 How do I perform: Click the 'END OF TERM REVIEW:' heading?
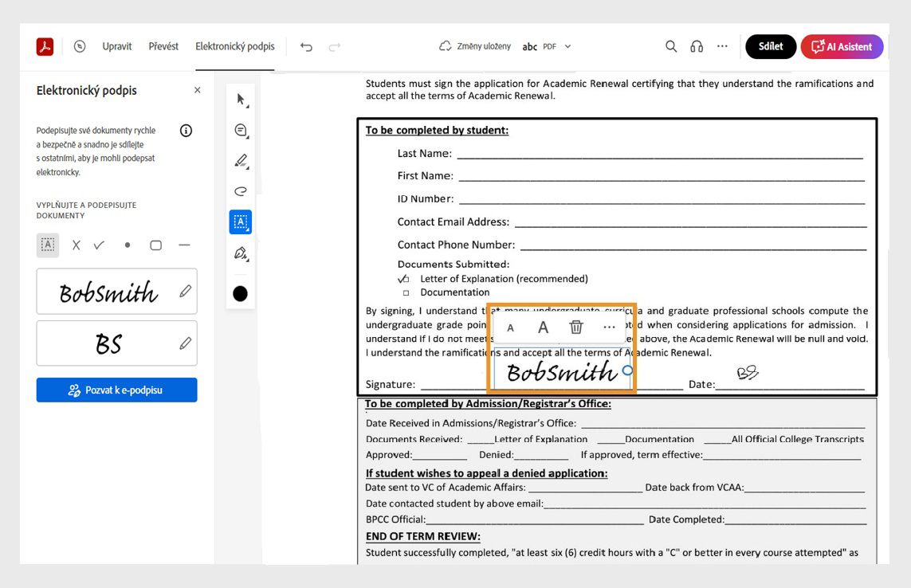coord(423,536)
